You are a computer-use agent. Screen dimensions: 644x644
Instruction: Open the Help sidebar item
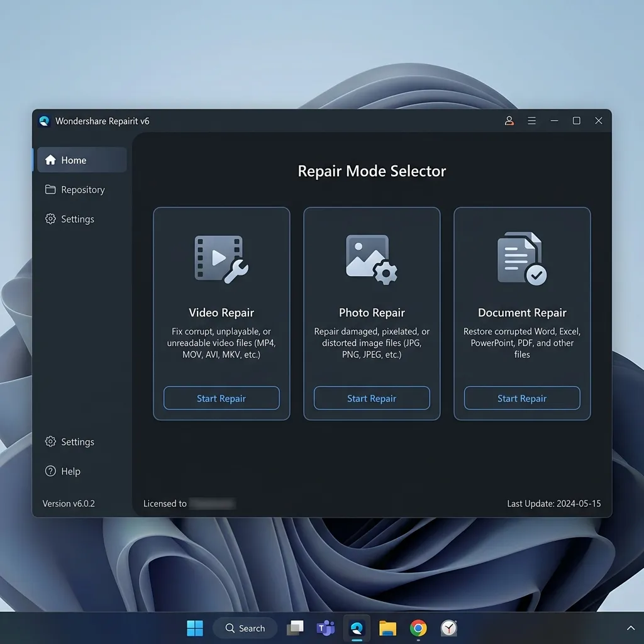click(82, 471)
